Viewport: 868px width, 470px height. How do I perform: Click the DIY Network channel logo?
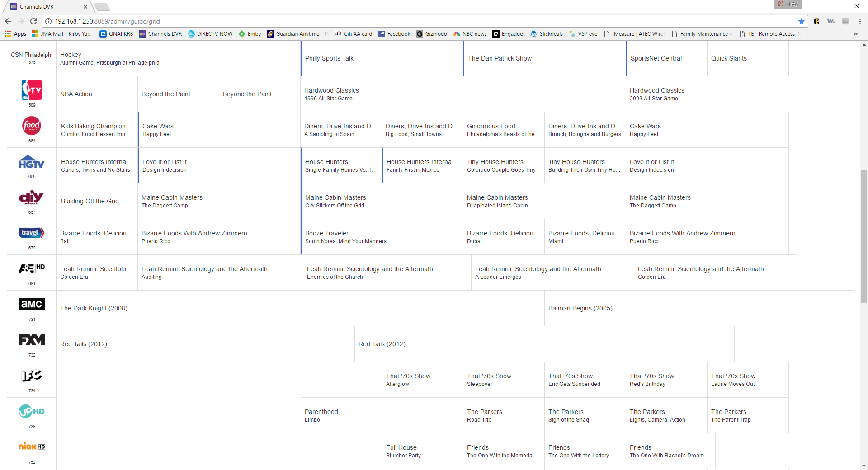coord(32,197)
